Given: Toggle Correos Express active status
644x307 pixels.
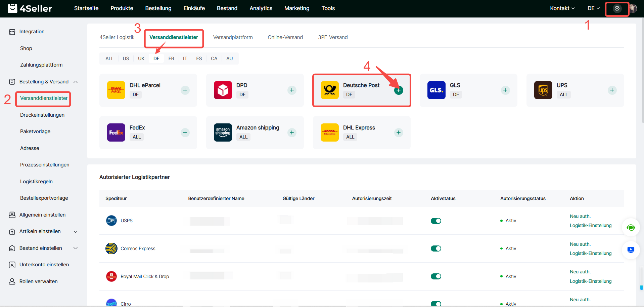Looking at the screenshot, I should pos(436,248).
